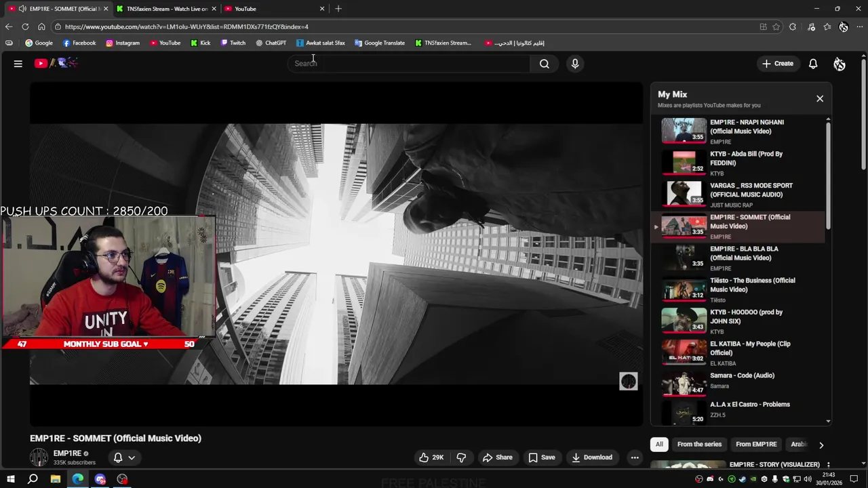Dislike the SOMMET video

[x=461, y=457]
